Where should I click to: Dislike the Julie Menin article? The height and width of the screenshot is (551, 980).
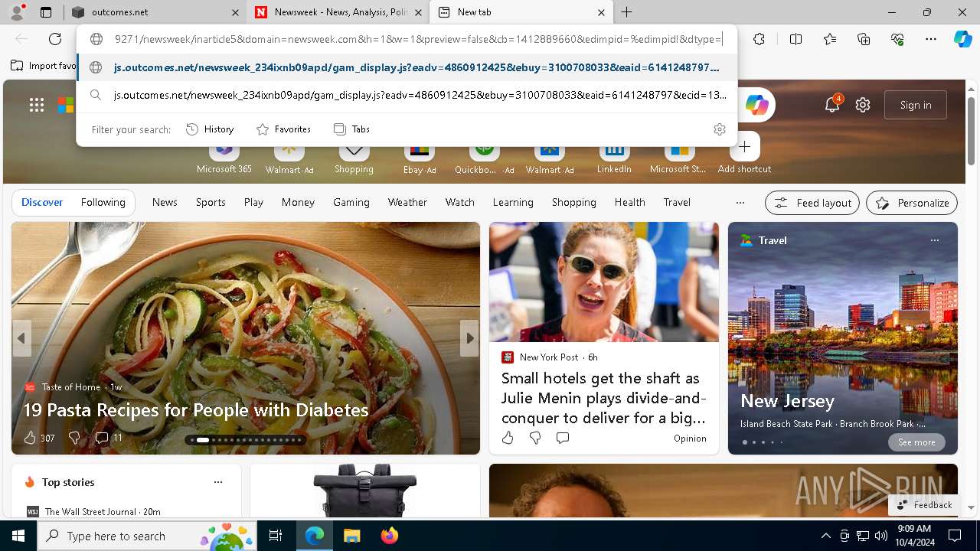click(x=535, y=438)
